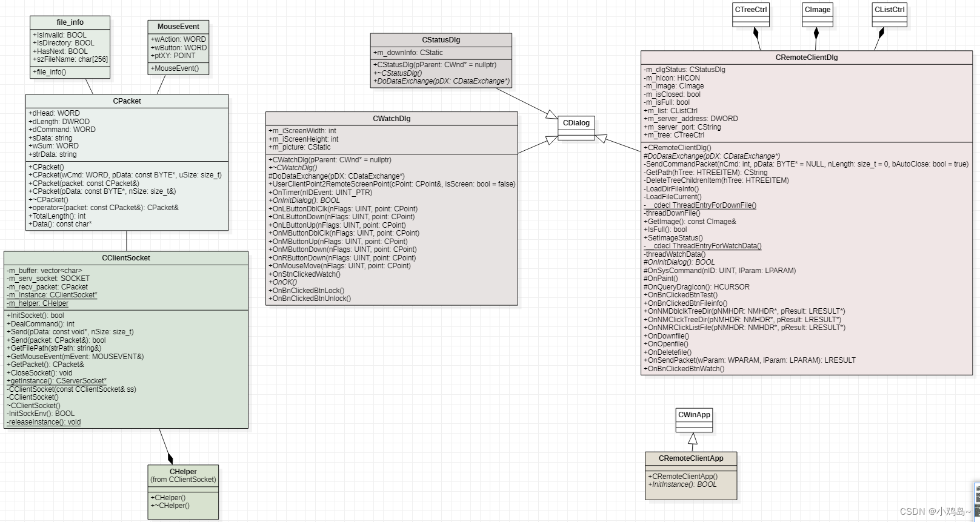This screenshot has width=980, height=522.
Task: Select the CImage class box
Action: click(x=818, y=15)
